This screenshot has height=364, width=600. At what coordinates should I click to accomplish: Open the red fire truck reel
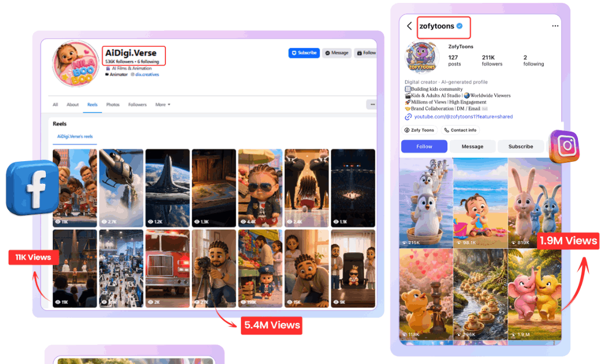coord(168,268)
